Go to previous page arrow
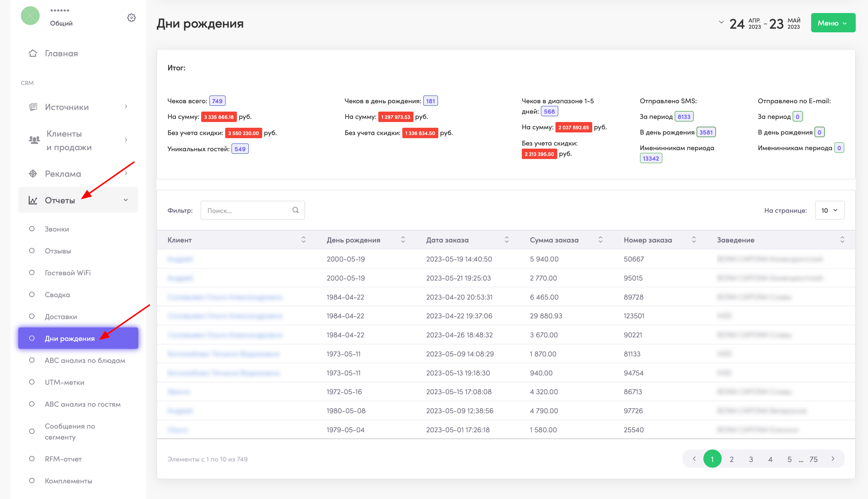868x499 pixels. click(x=694, y=459)
